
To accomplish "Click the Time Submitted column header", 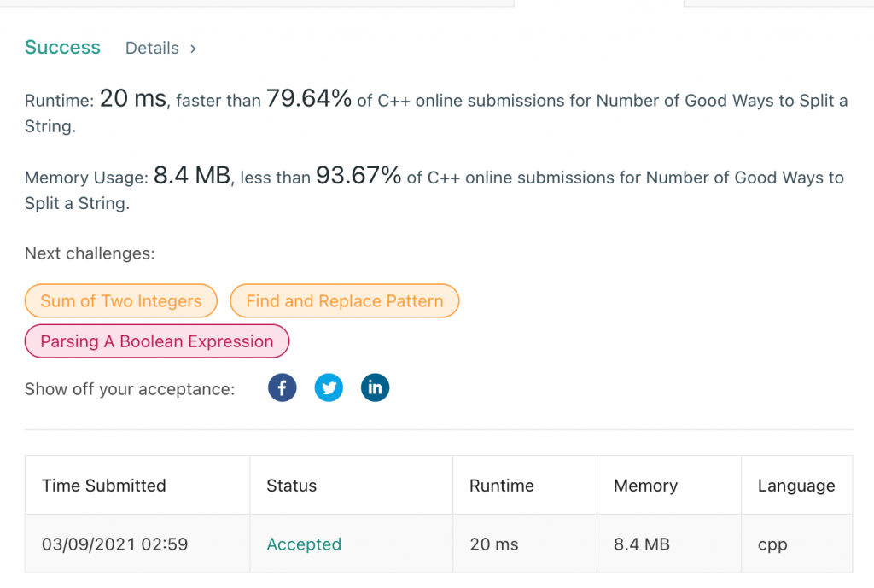I will click(103, 485).
